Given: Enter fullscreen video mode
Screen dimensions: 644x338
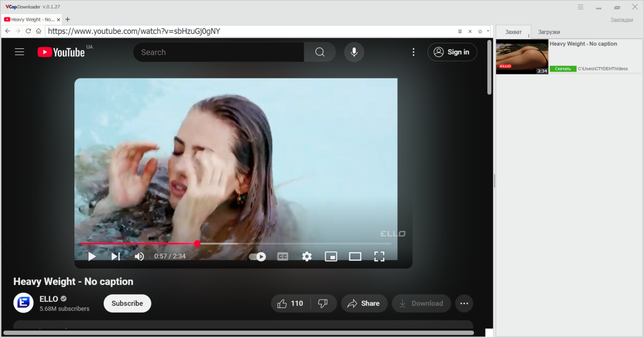Looking at the screenshot, I should (x=379, y=257).
